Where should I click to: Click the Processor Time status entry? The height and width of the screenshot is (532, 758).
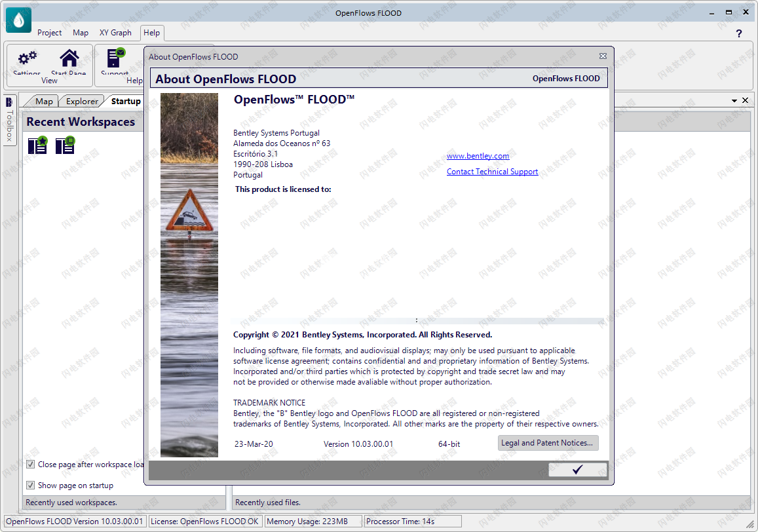[412, 522]
